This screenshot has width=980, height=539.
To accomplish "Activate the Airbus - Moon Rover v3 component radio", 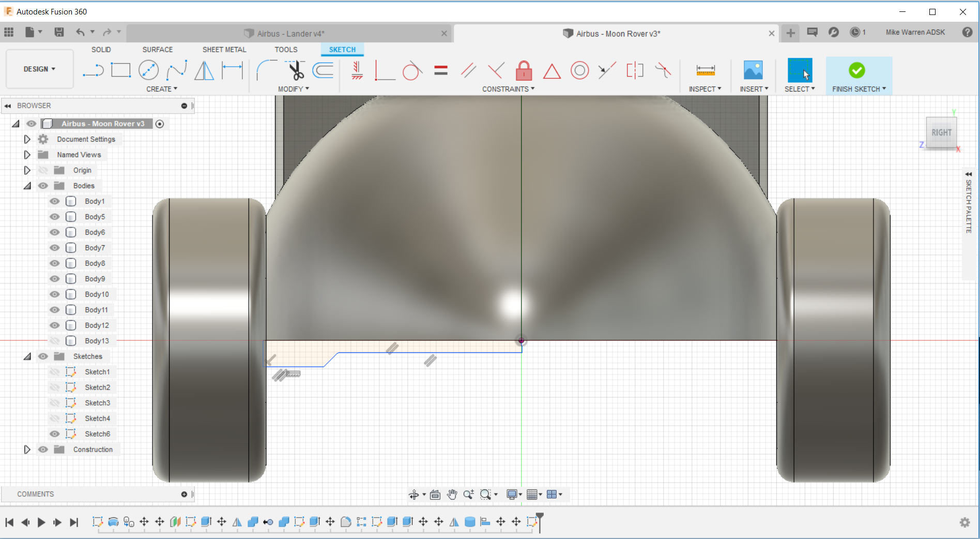I will coord(160,124).
